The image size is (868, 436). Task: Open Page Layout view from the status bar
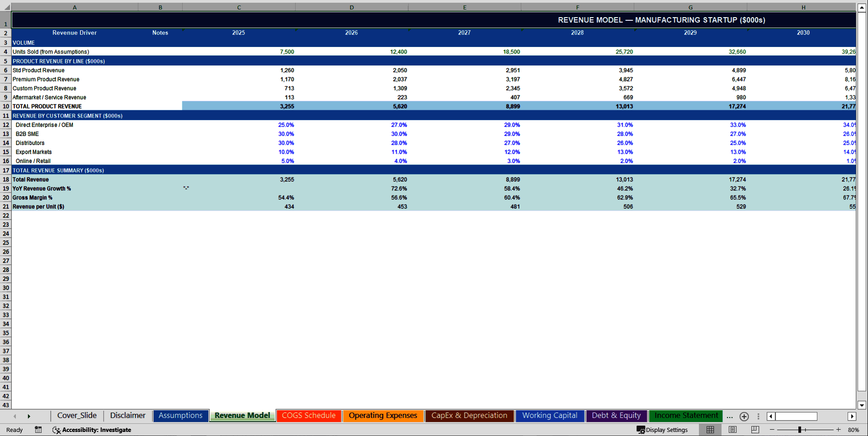732,430
